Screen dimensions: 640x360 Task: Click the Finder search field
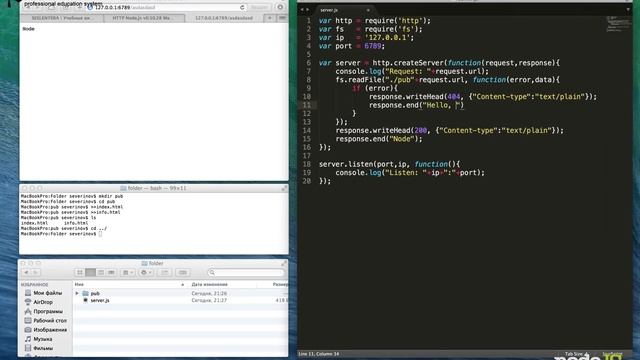(x=246, y=272)
